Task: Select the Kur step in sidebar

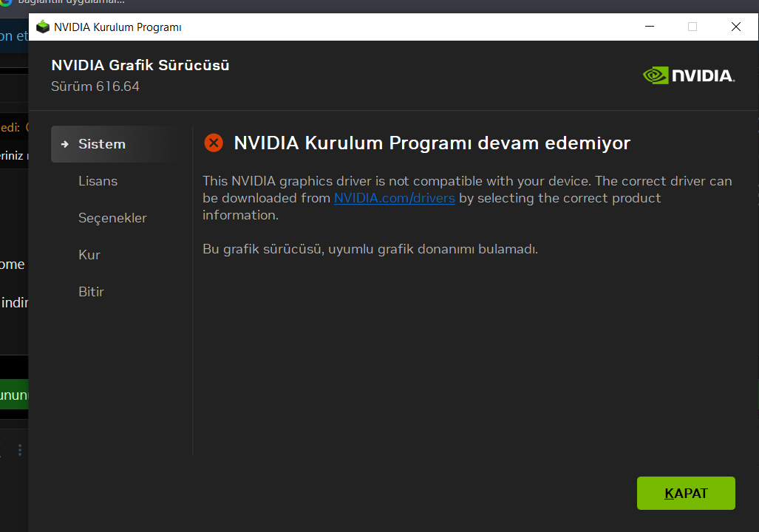Action: (x=89, y=255)
